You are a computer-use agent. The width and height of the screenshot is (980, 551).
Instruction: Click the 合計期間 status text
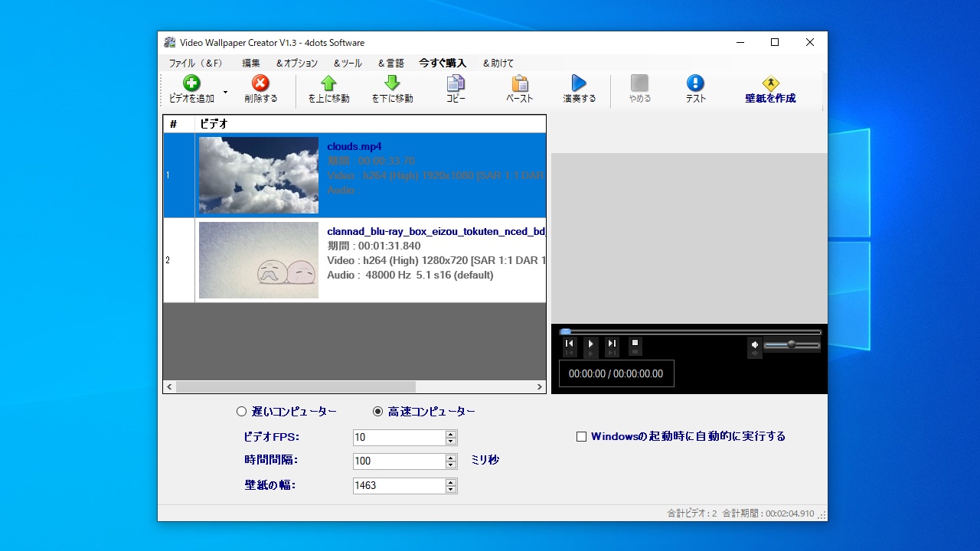[769, 514]
